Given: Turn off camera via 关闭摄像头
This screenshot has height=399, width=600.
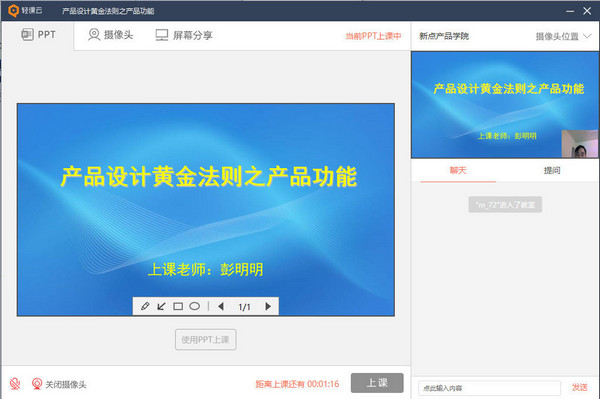Looking at the screenshot, I should [x=59, y=384].
